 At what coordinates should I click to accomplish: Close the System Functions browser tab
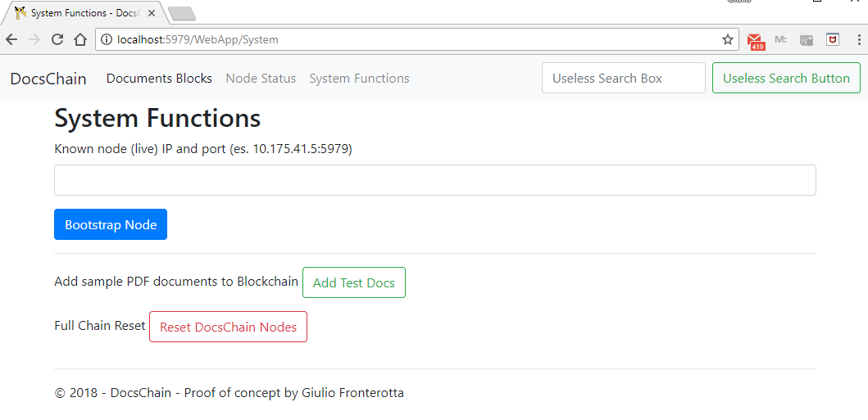tap(152, 13)
